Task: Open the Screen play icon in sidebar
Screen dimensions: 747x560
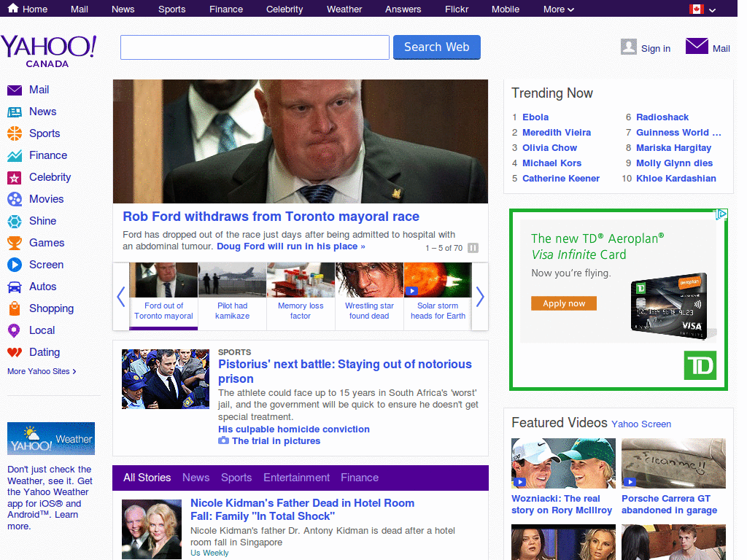Action: 15,265
